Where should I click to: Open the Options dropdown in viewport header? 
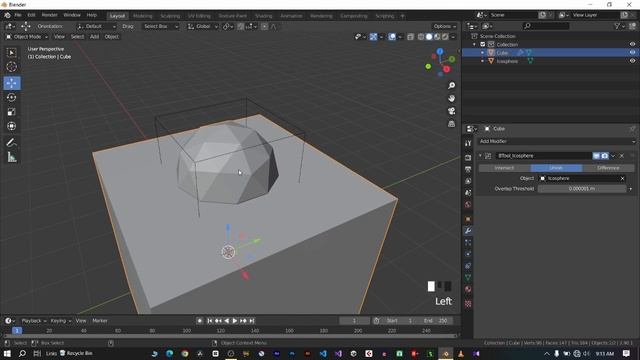[445, 26]
